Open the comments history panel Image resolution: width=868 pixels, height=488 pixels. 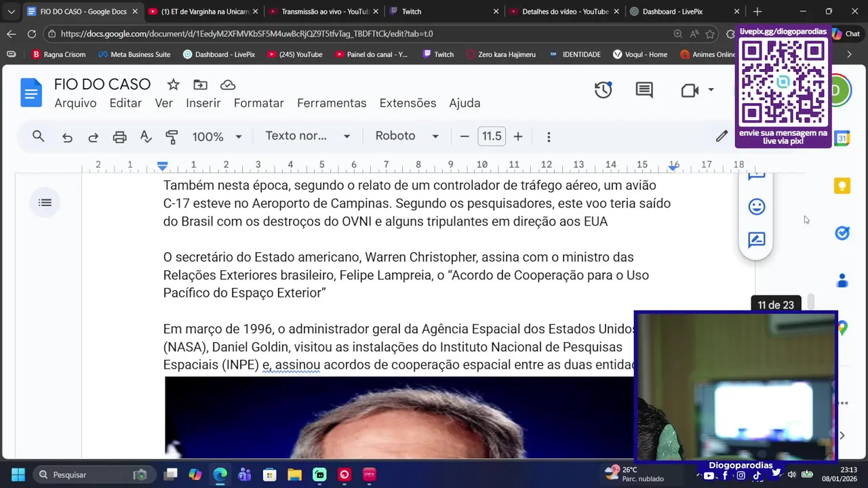pos(644,90)
